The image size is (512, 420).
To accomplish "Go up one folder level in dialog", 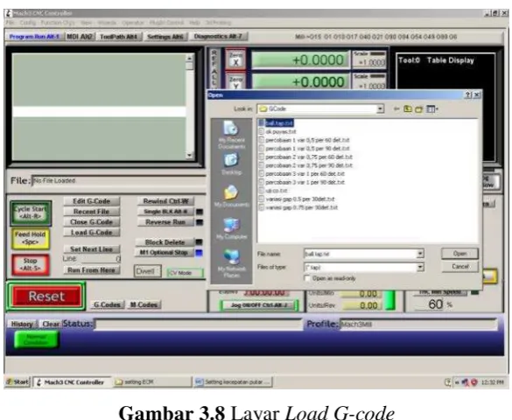I will (408, 108).
